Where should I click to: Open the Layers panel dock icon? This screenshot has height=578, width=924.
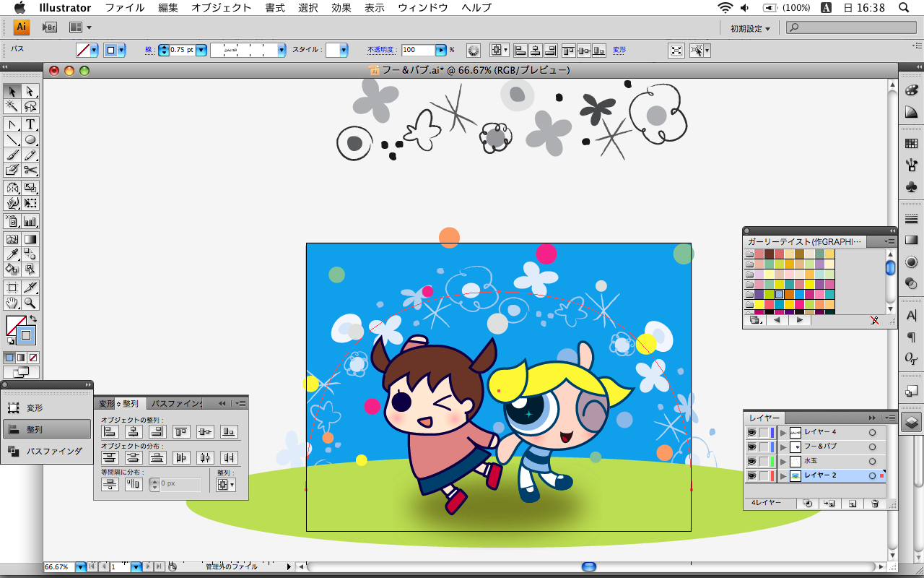[x=912, y=421]
